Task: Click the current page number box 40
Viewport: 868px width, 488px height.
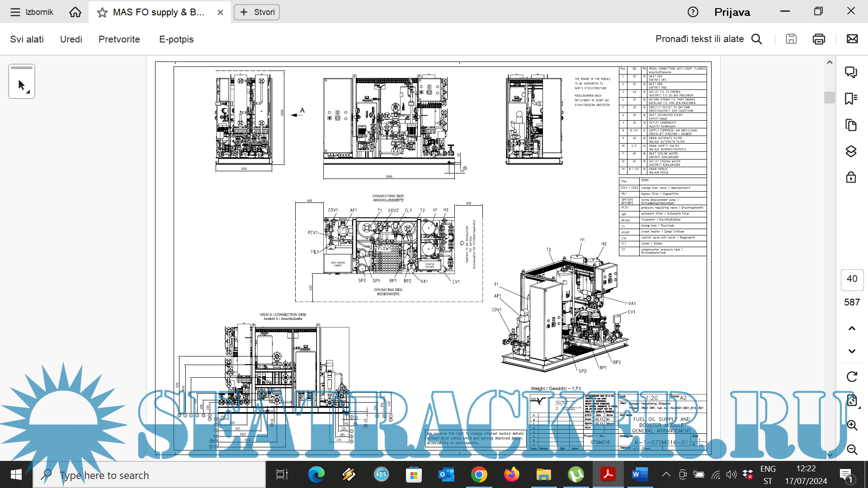Action: pos(852,279)
